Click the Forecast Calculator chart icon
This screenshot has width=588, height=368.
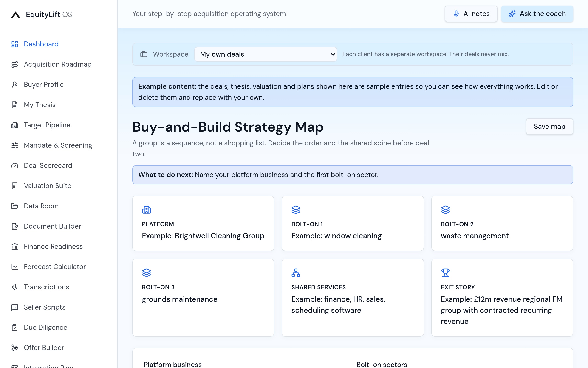[14, 267]
